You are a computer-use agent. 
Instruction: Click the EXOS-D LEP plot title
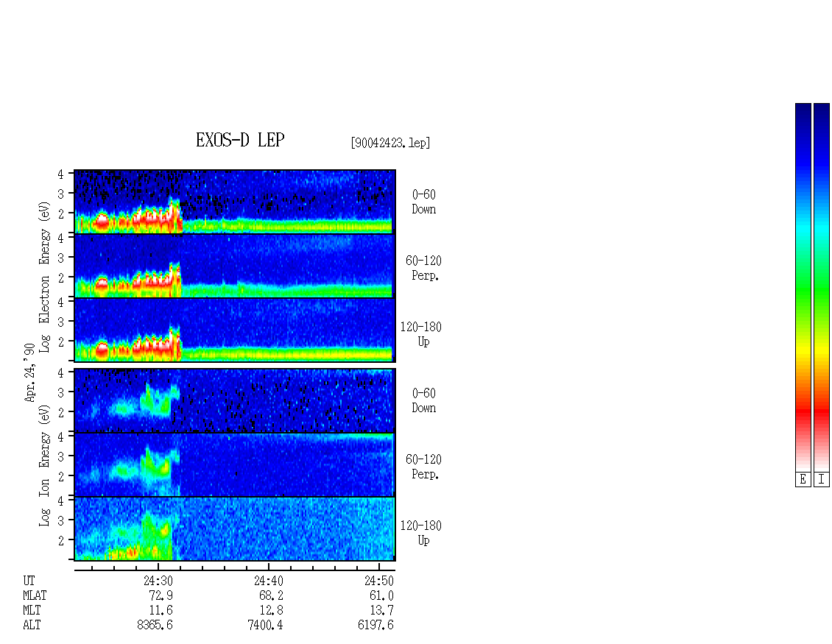point(240,140)
